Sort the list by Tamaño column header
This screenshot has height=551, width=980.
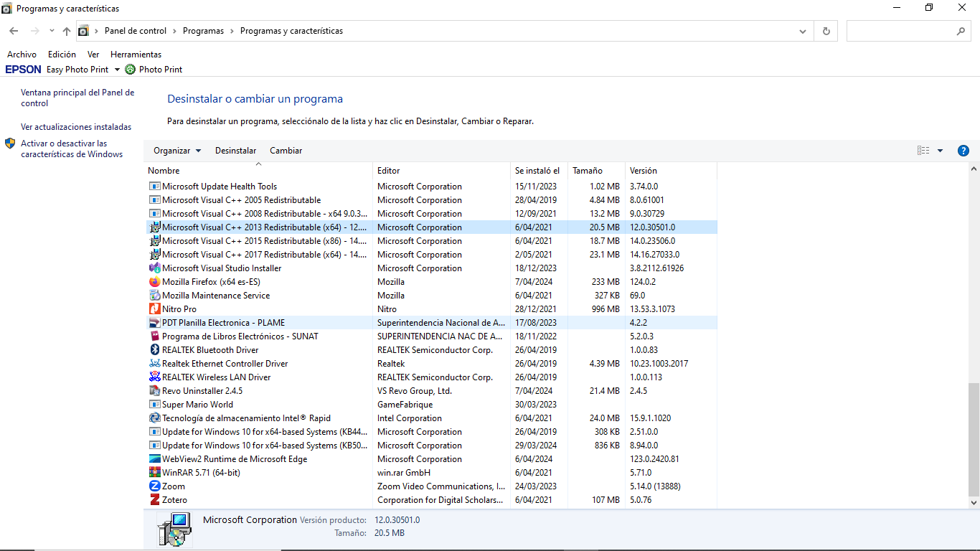[x=588, y=171]
